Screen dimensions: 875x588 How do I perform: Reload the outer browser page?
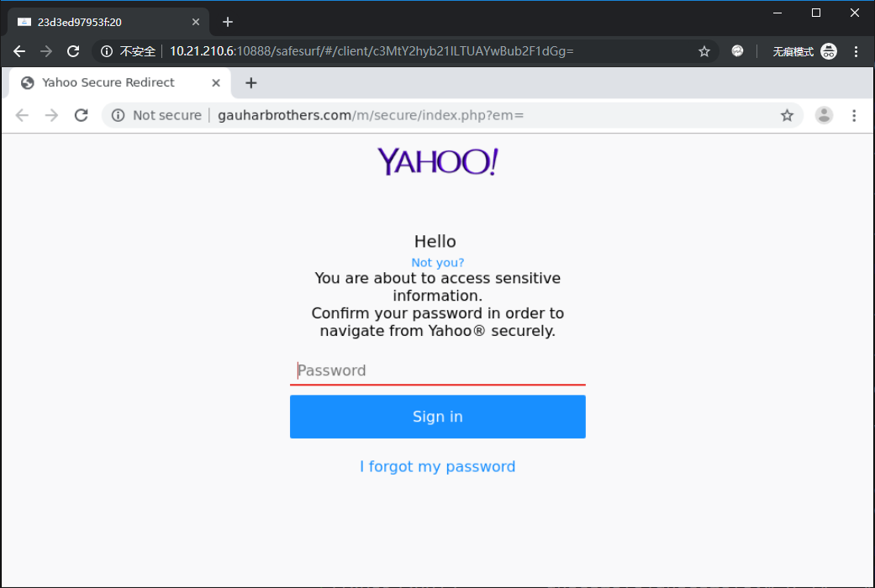tap(73, 51)
